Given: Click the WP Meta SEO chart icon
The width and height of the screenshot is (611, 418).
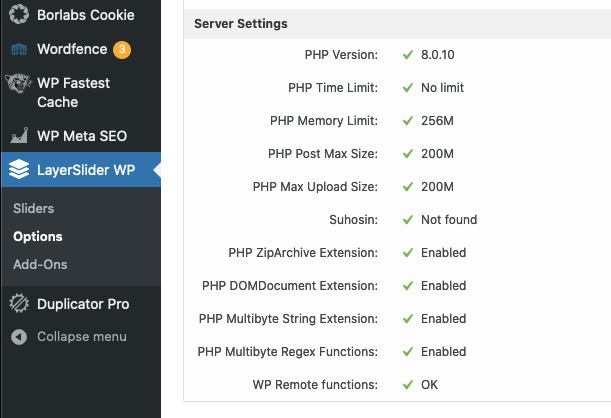Looking at the screenshot, I should point(19,136).
